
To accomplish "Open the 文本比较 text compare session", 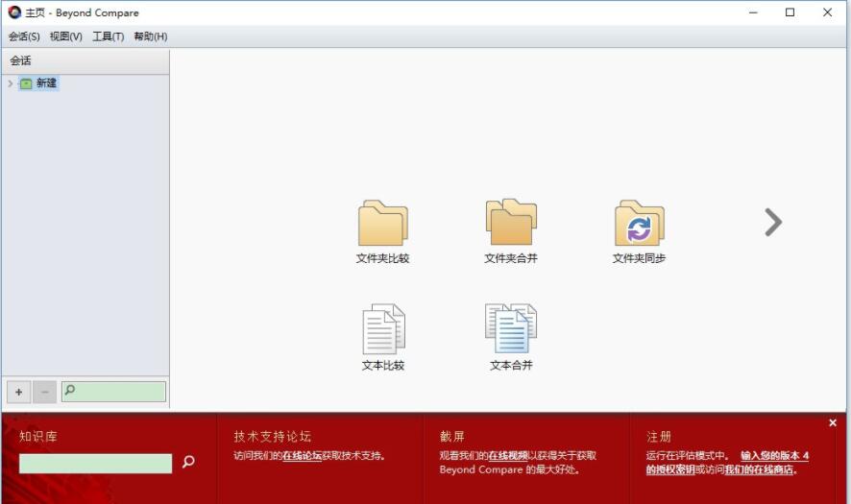I will [x=382, y=338].
